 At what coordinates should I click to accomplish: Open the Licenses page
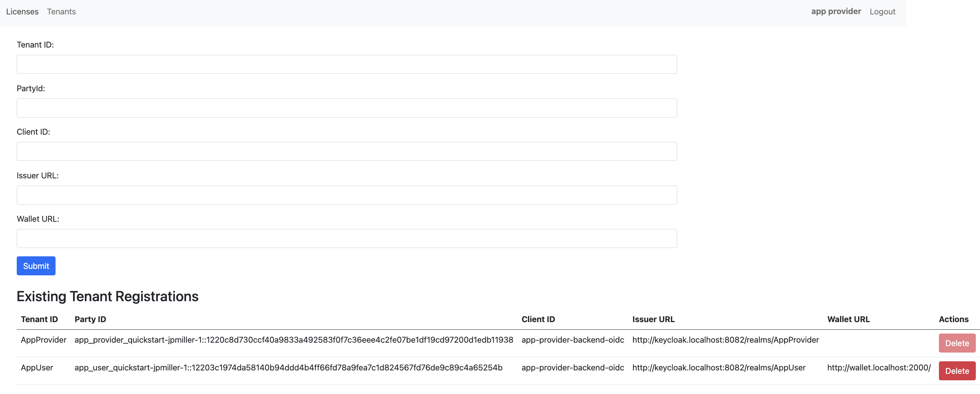point(22,11)
